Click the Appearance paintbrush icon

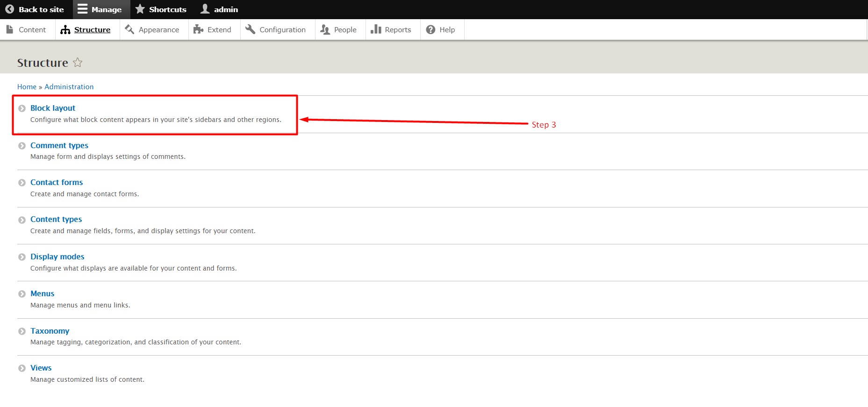pos(129,29)
